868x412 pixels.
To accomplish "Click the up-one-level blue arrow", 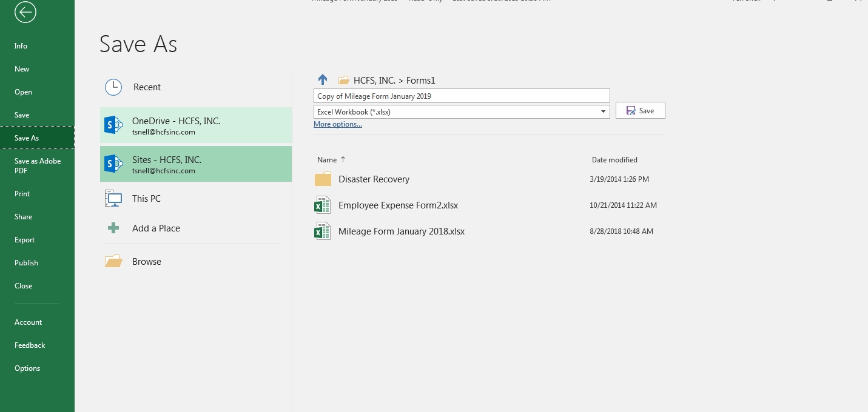I will pos(323,80).
